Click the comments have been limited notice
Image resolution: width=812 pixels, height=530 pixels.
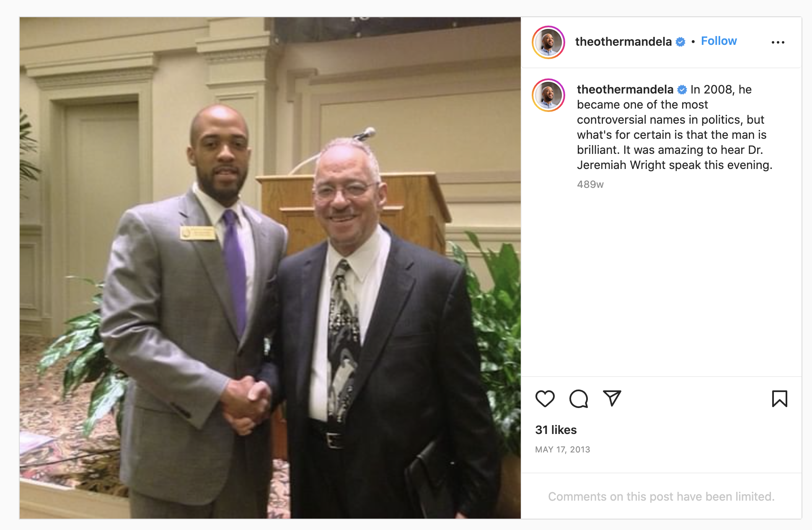click(661, 496)
